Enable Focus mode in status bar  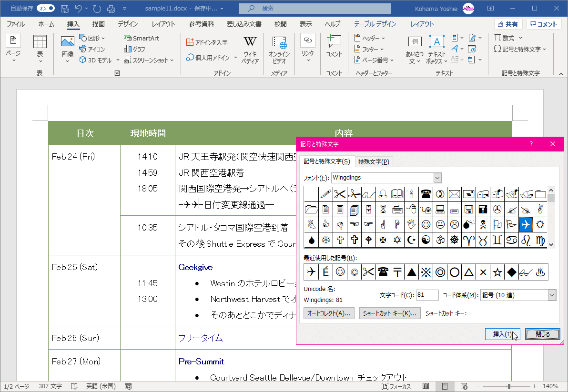click(396, 386)
